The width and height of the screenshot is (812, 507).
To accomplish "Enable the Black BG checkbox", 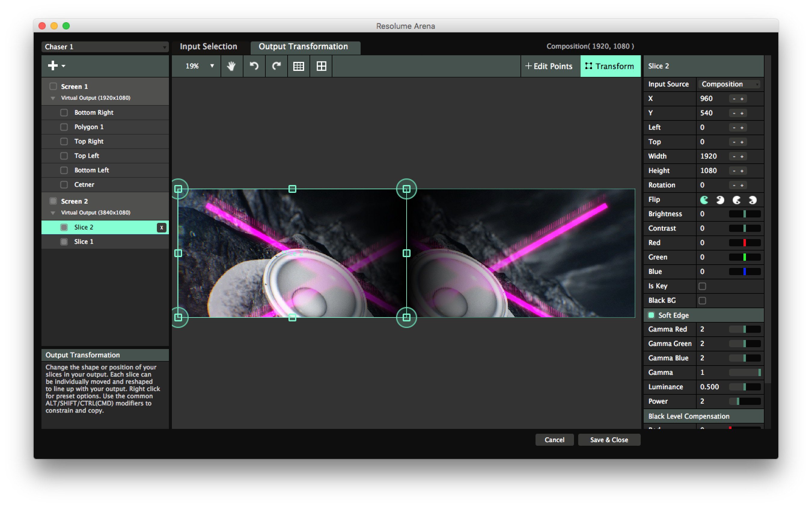I will pos(702,300).
